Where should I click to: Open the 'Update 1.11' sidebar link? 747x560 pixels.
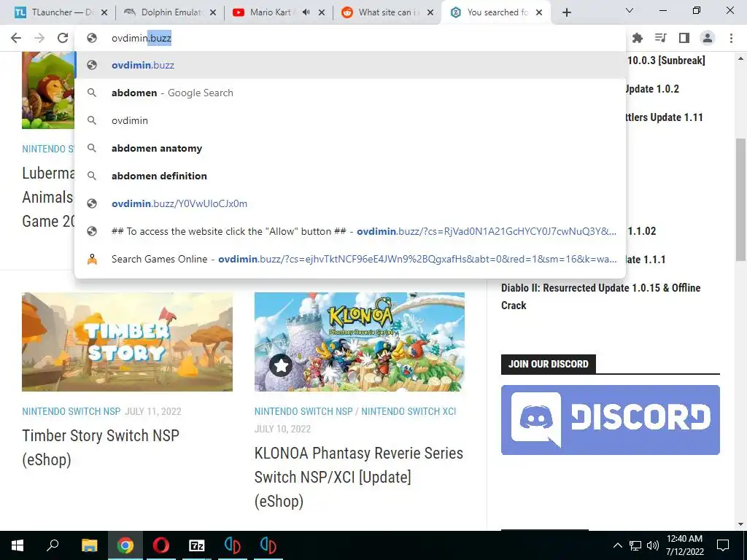click(664, 117)
